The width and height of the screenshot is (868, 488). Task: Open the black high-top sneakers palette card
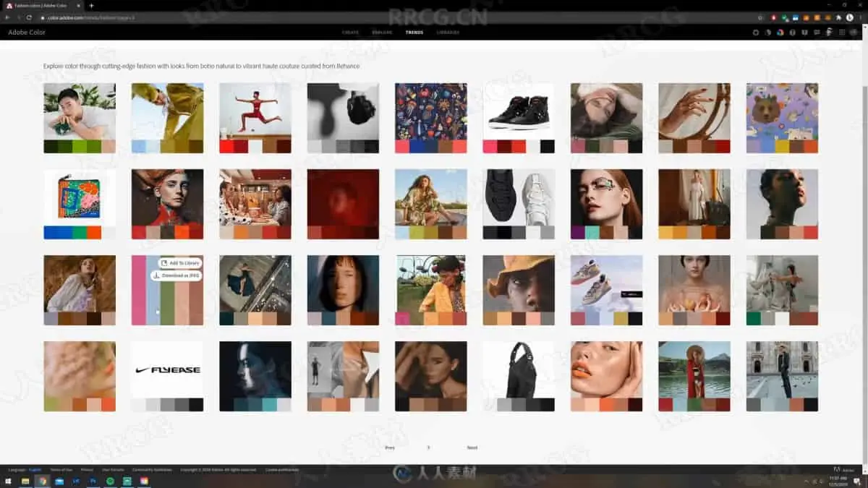pos(519,118)
